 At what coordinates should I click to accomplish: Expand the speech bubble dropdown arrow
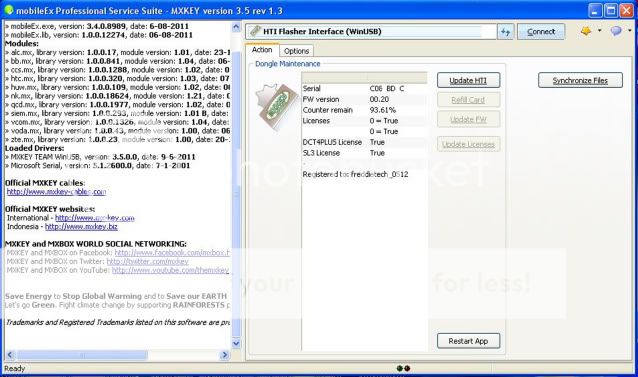(x=629, y=31)
